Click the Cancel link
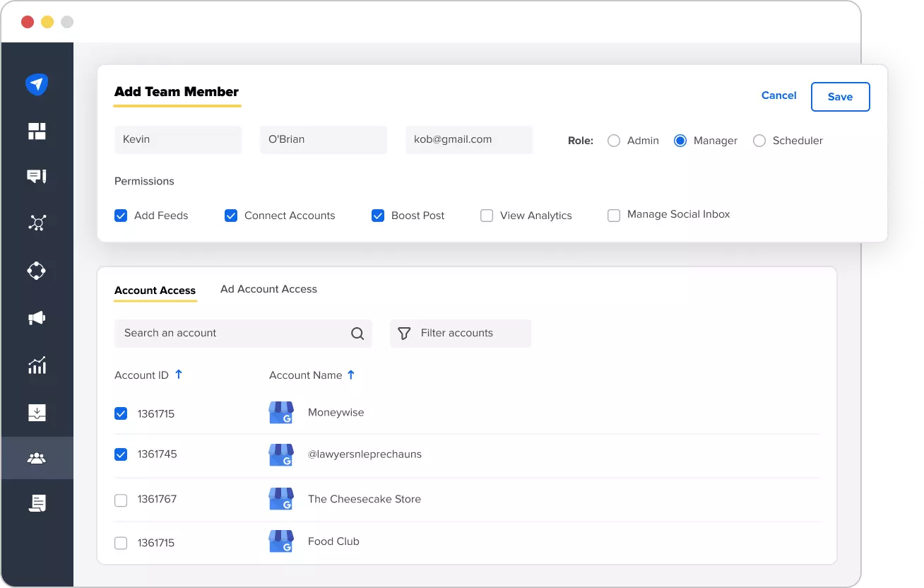This screenshot has height=588, width=924. (778, 95)
